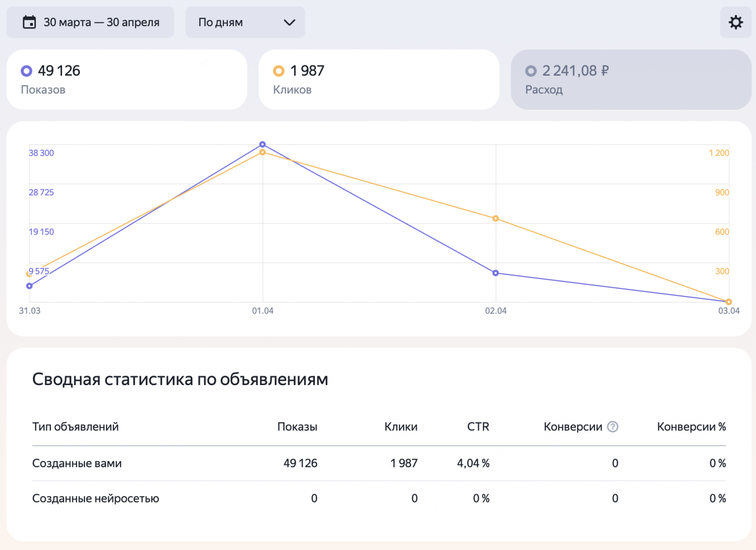Expand the chevron in По дням selector
The height and width of the screenshot is (550, 756).
[x=289, y=22]
